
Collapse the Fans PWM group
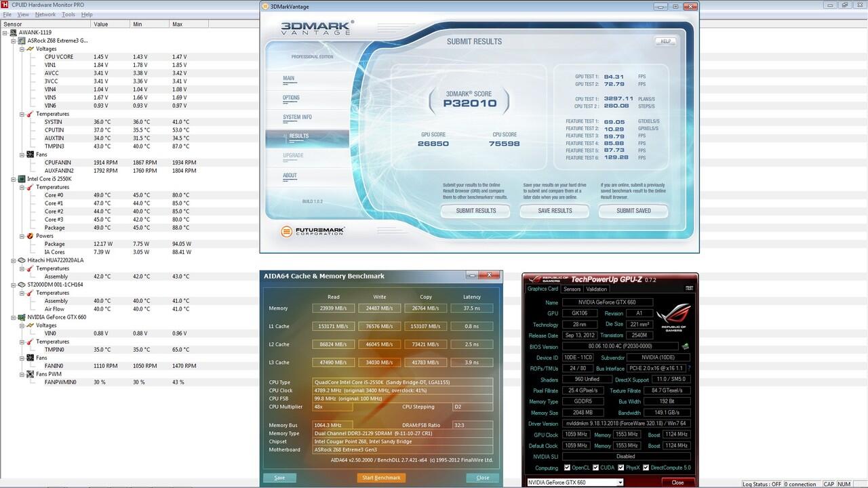[x=22, y=374]
